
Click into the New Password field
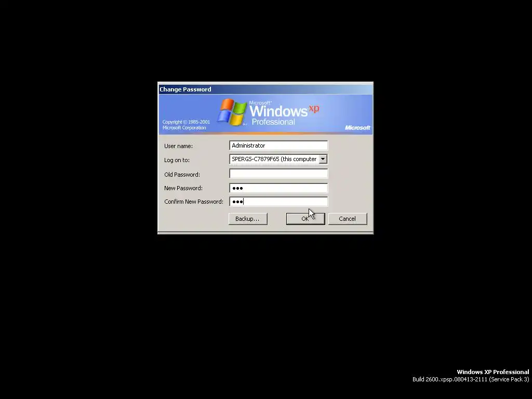coord(278,188)
